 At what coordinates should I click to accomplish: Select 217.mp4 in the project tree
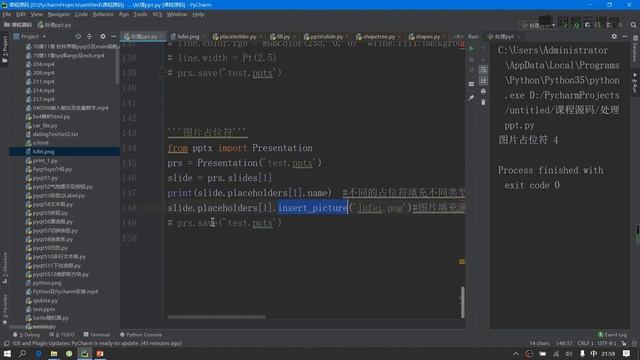tap(43, 99)
